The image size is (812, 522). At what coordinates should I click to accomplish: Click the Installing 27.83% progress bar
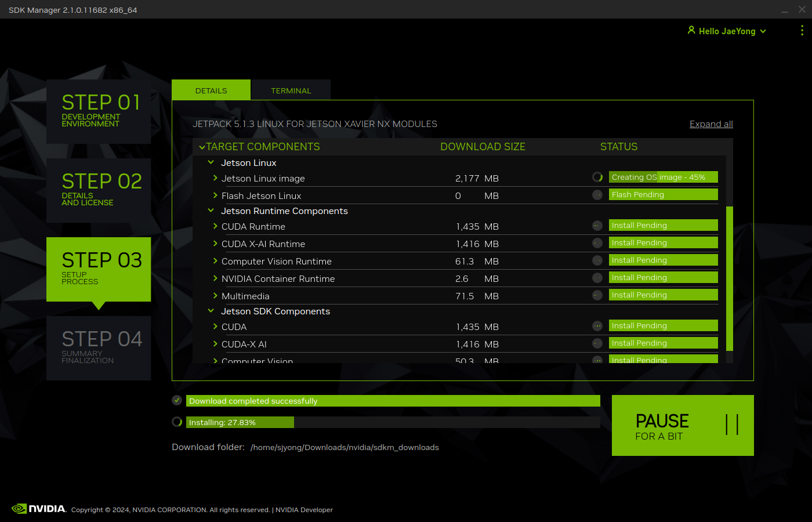[x=393, y=422]
